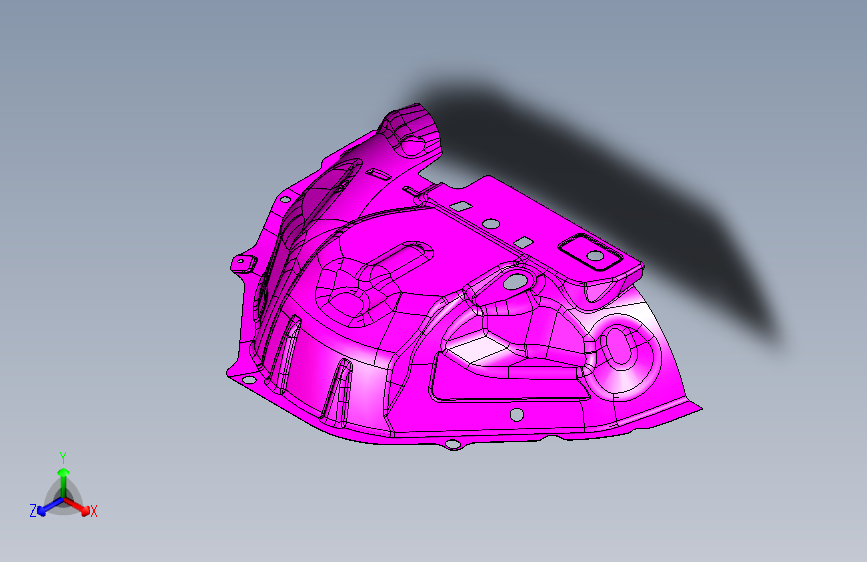Screen dimensions: 867x562
Task: Click the red X axis on the orientation triad
Action: (77, 506)
